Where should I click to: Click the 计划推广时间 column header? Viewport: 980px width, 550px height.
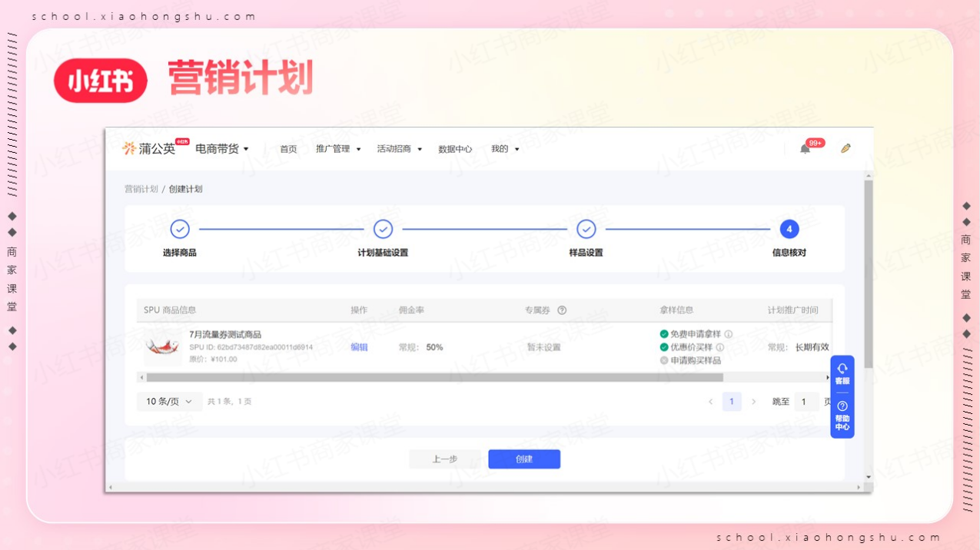(x=792, y=310)
